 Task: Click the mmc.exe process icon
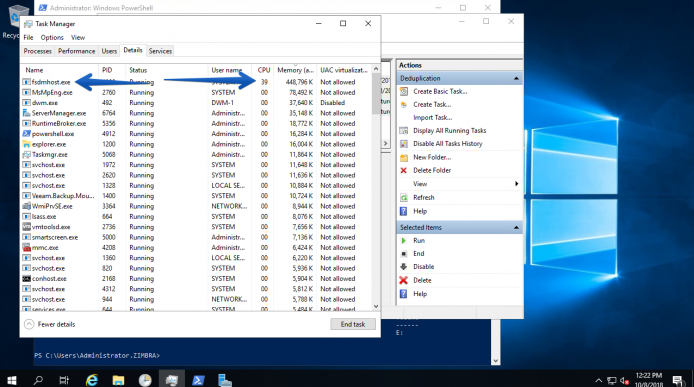(x=27, y=248)
